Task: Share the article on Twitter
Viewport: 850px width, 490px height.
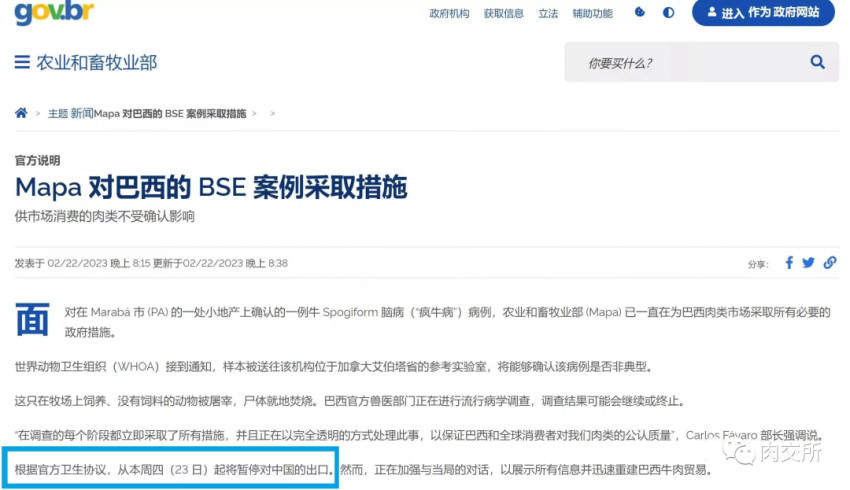Action: click(808, 263)
